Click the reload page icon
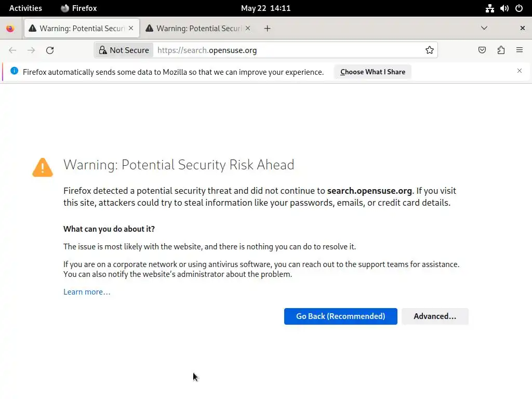The width and height of the screenshot is (532, 399). (x=50, y=50)
